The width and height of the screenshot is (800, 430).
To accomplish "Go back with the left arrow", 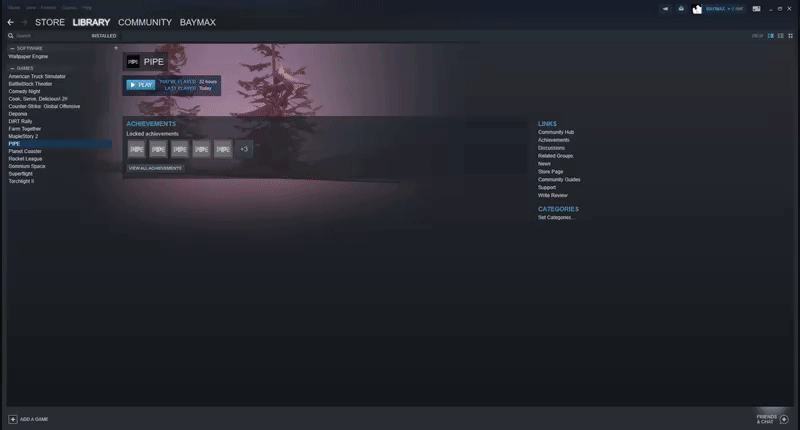I will coord(11,22).
